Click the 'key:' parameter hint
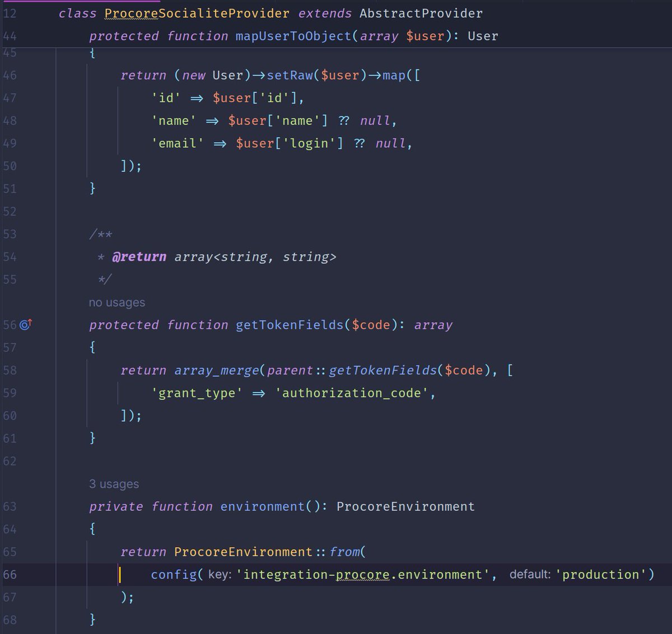The width and height of the screenshot is (672, 634). coord(220,575)
